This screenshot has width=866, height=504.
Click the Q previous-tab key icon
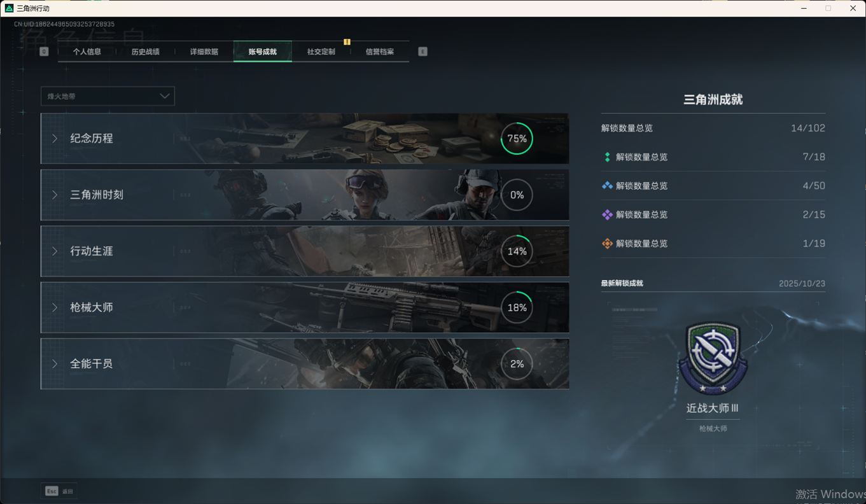[44, 52]
